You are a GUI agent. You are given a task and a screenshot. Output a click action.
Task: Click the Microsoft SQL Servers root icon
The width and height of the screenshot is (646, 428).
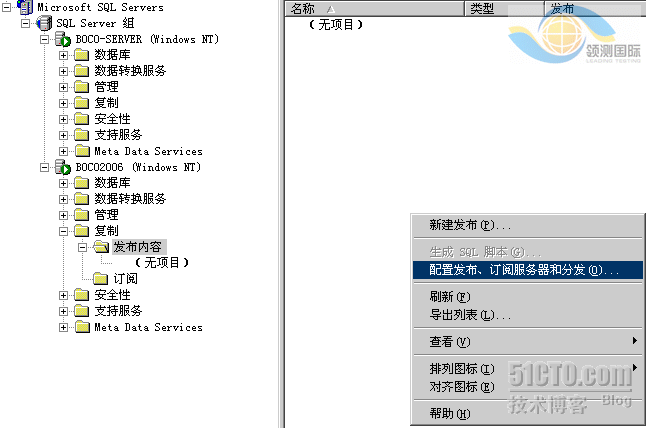24,7
